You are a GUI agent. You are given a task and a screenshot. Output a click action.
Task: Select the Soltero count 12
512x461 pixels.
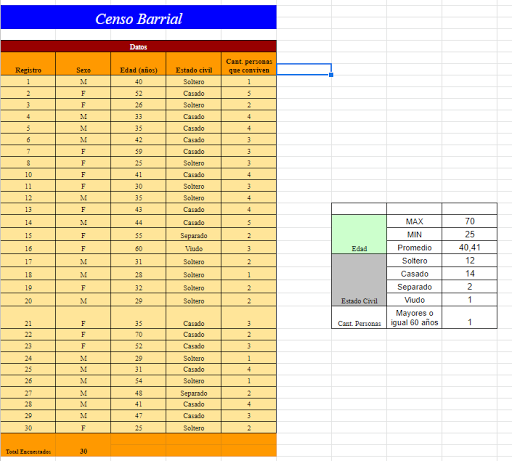(469, 260)
